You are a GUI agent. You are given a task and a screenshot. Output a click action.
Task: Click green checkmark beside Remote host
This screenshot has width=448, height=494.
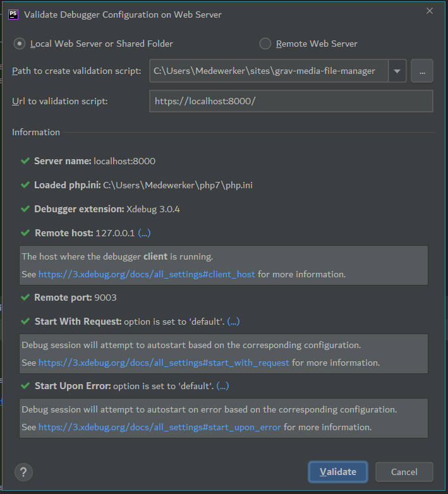pos(25,233)
